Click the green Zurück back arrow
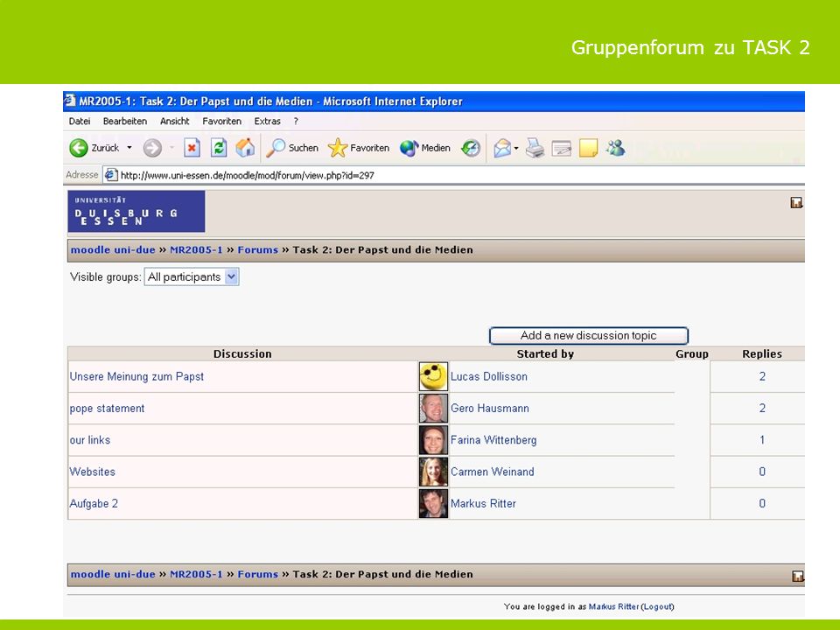 coord(78,148)
